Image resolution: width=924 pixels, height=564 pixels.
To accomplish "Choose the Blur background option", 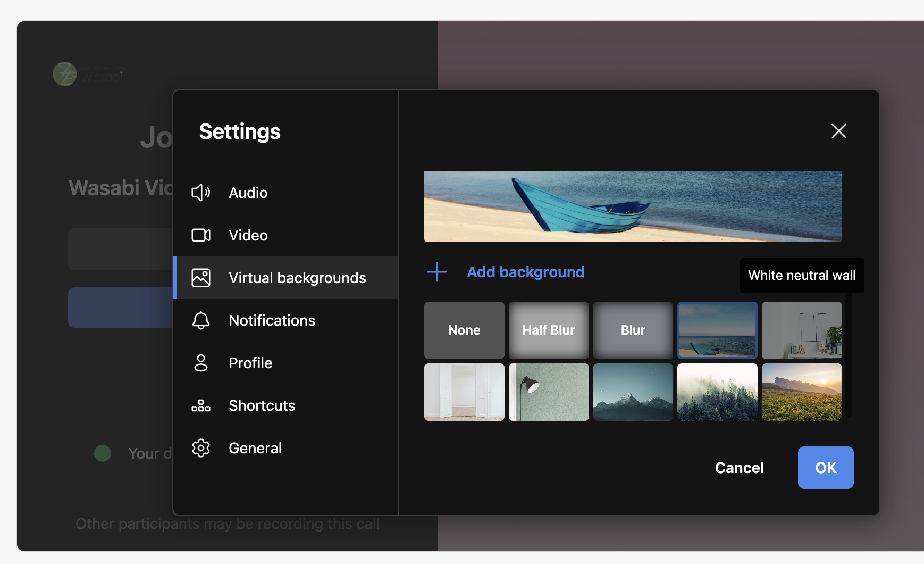I will [x=633, y=330].
